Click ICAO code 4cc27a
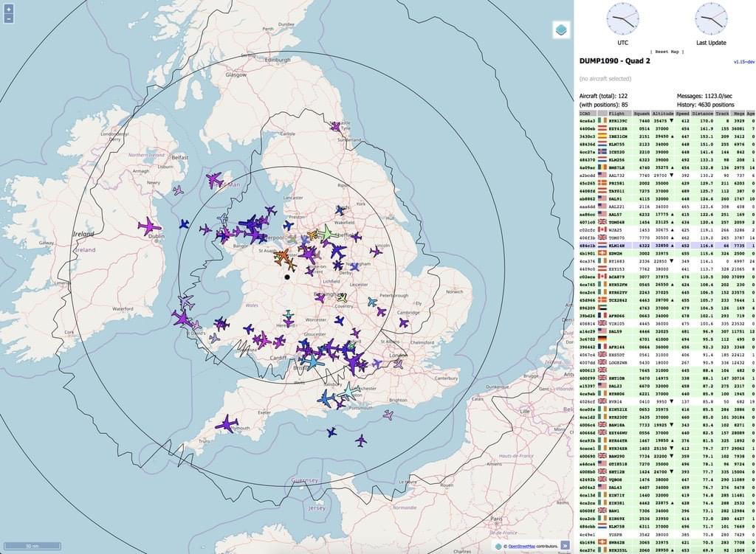This screenshot has width=756, height=554. [587, 152]
